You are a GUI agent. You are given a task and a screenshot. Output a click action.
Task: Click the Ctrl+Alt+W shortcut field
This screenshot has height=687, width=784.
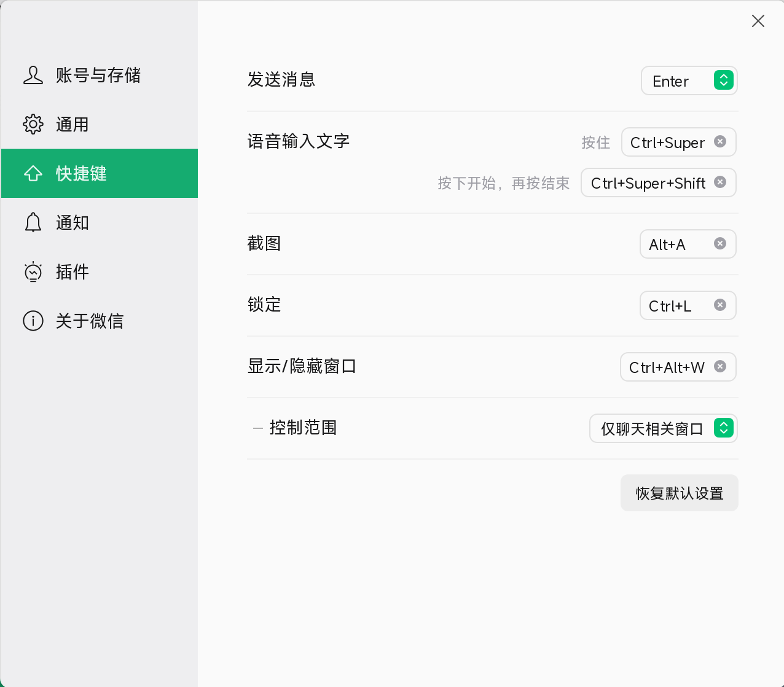(678, 367)
